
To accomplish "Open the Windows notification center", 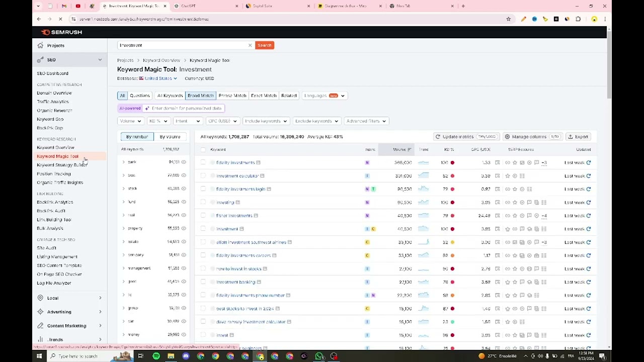I will (x=602, y=356).
